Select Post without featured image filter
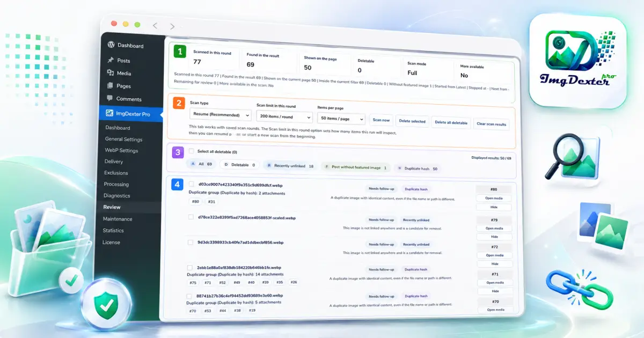Screen dimensions: 644x338 355,167
